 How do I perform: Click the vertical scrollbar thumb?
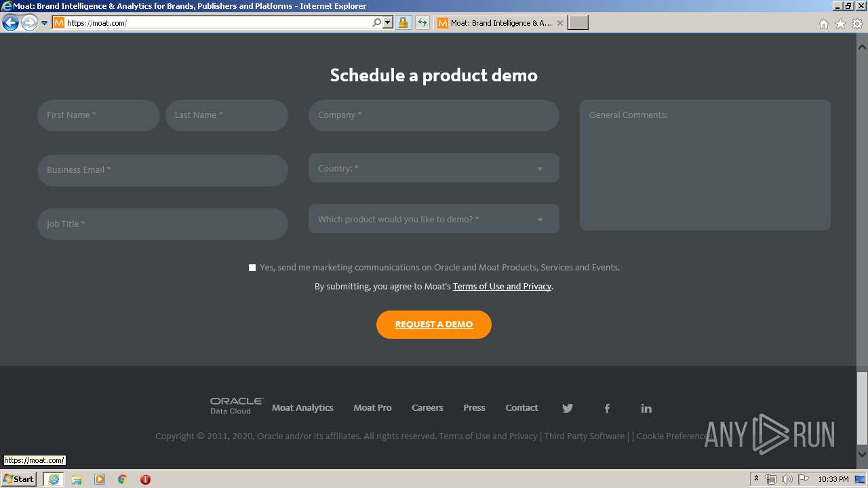click(x=862, y=407)
